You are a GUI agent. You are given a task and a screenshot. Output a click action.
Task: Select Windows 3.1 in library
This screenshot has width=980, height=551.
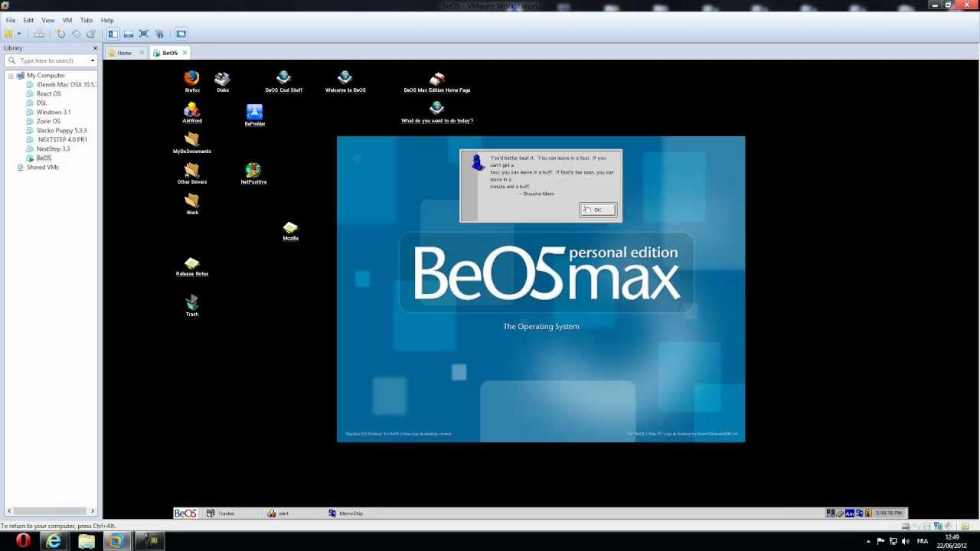point(54,112)
